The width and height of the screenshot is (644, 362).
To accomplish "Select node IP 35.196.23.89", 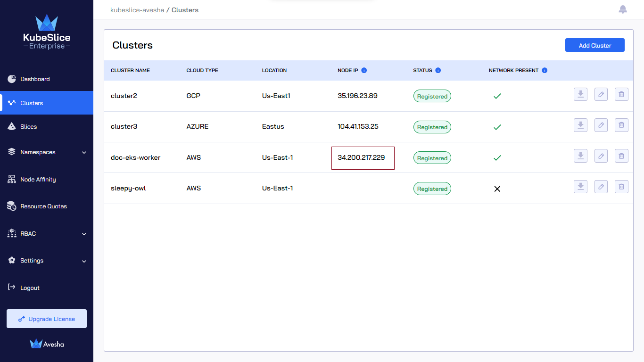I will (x=357, y=96).
